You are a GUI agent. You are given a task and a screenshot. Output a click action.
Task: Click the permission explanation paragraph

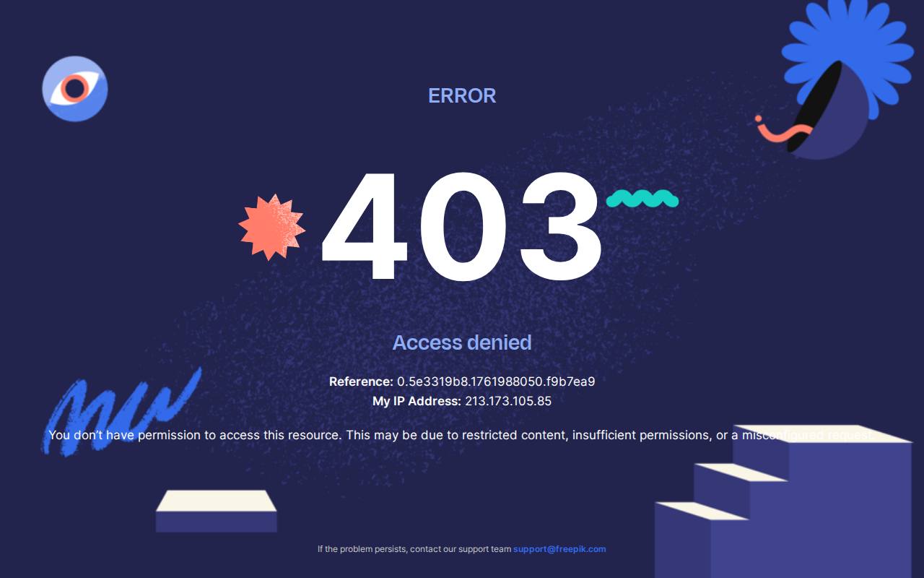459,435
